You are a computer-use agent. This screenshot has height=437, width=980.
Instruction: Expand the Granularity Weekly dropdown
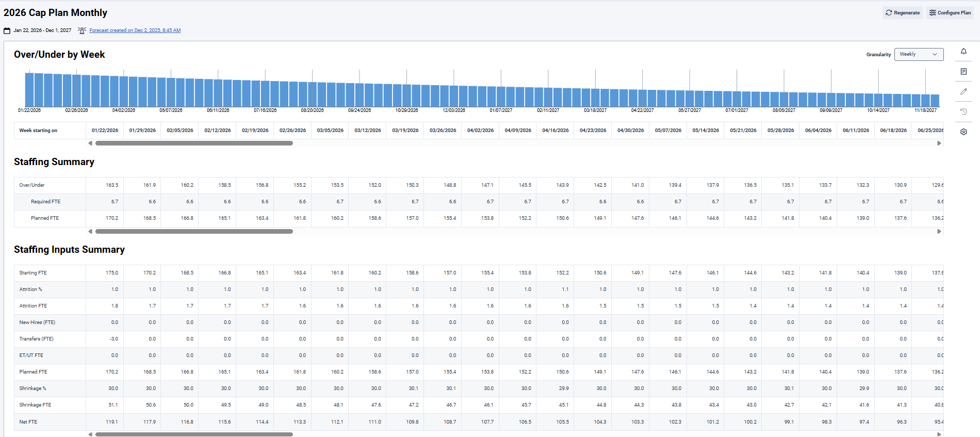coord(918,54)
